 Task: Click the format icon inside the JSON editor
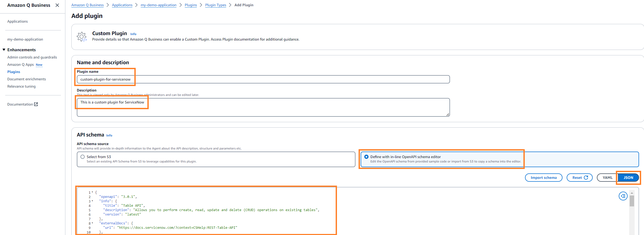(x=623, y=196)
